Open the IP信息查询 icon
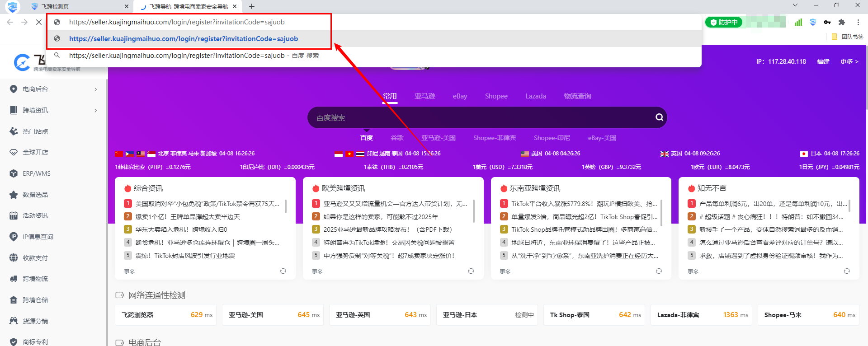Viewport: 868px width, 346px height. tap(14, 237)
